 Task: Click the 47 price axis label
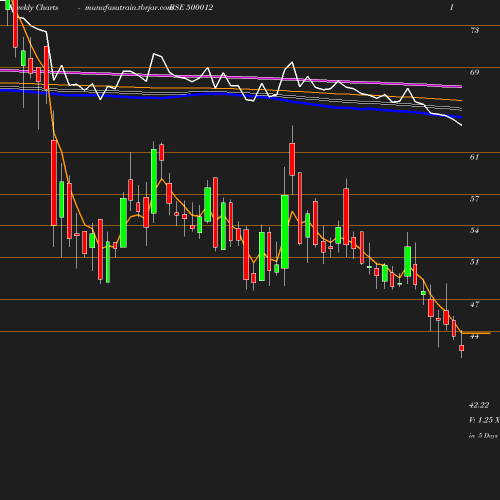(x=474, y=304)
